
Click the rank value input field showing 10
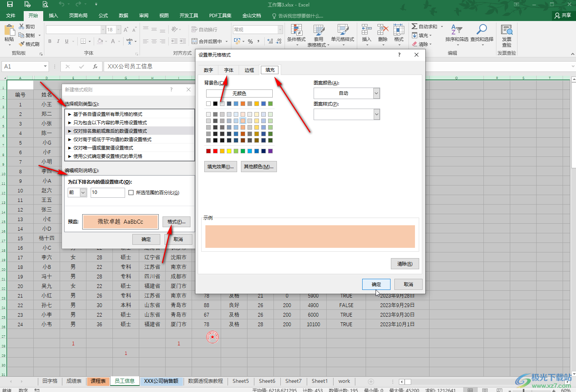pos(108,192)
